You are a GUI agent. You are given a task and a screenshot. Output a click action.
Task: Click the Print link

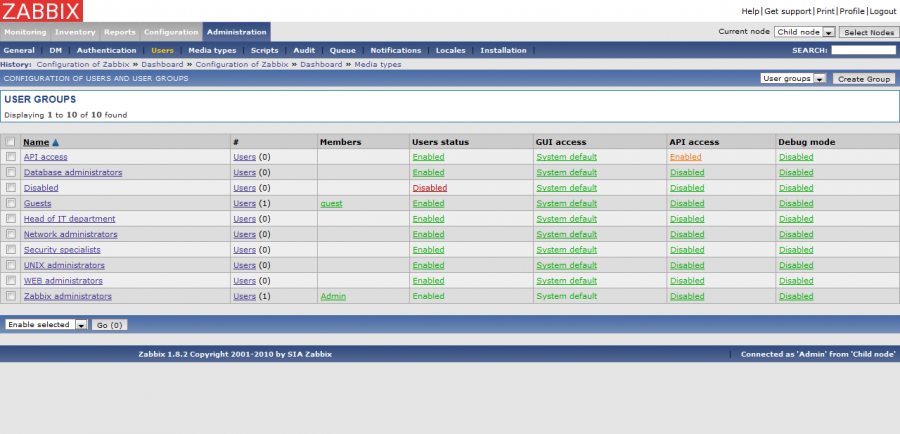point(825,11)
